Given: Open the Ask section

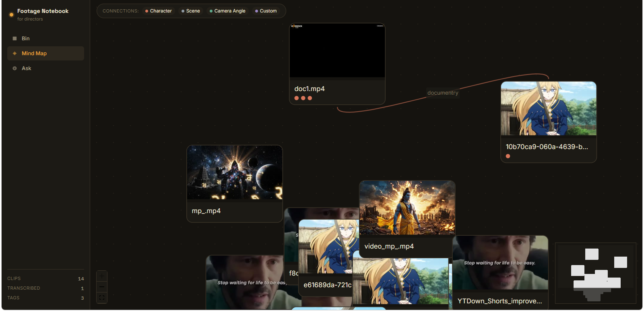Looking at the screenshot, I should coord(45,68).
